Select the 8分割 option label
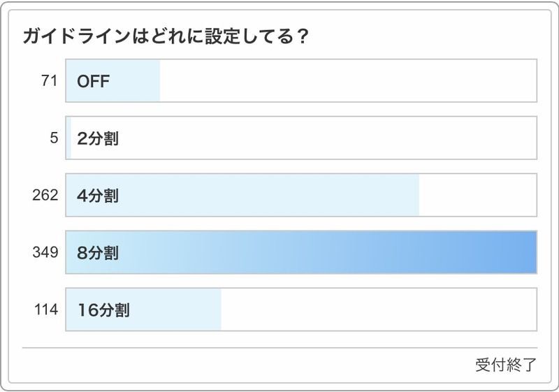The width and height of the screenshot is (559, 392). [x=98, y=252]
